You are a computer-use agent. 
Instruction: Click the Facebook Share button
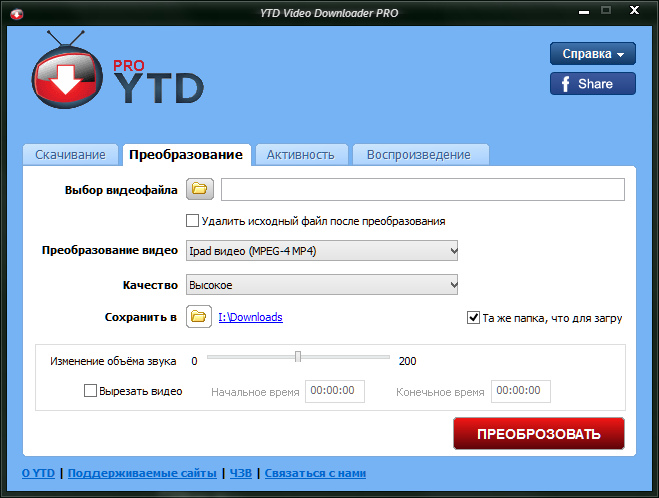tap(593, 84)
